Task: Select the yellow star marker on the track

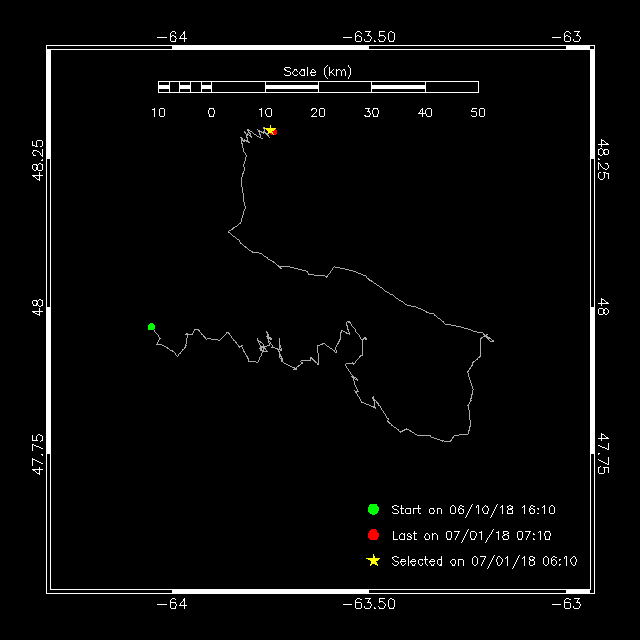Action: point(269,130)
